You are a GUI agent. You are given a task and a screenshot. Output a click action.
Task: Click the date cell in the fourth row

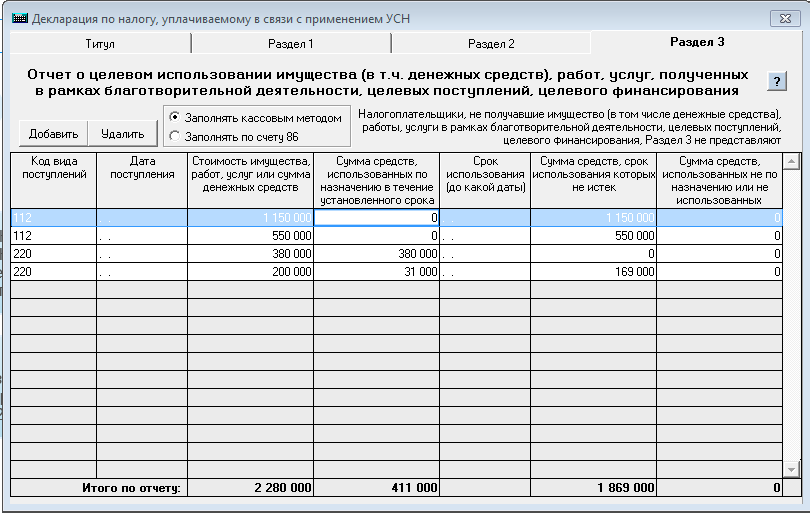click(141, 271)
